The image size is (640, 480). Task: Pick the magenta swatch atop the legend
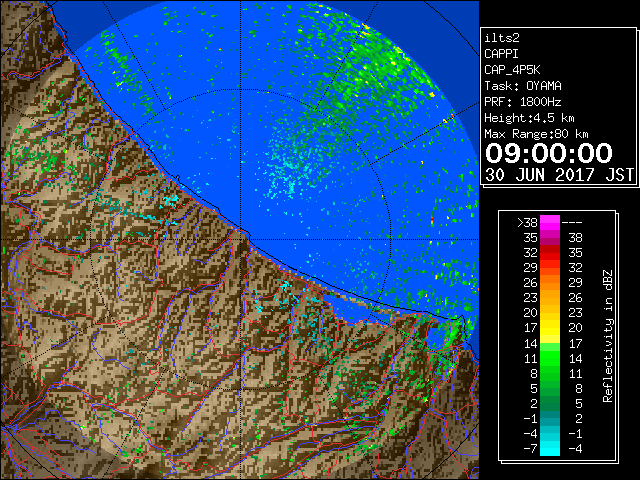point(550,223)
